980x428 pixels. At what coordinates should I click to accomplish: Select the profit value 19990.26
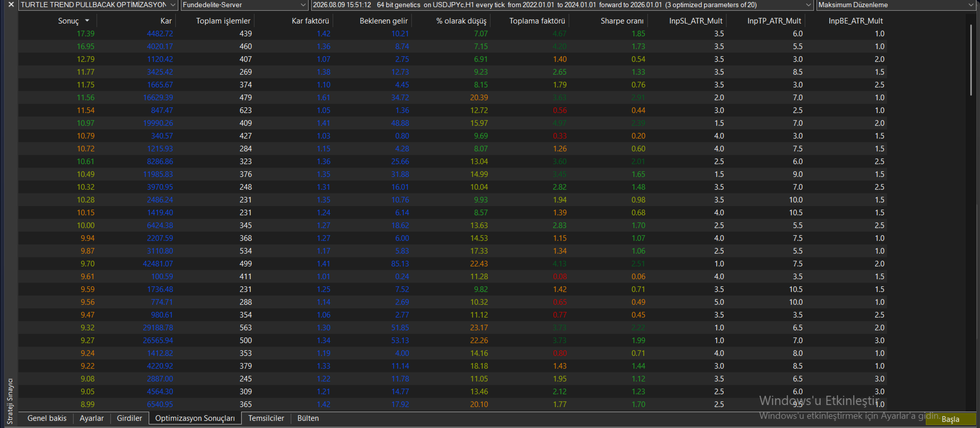[x=158, y=123]
